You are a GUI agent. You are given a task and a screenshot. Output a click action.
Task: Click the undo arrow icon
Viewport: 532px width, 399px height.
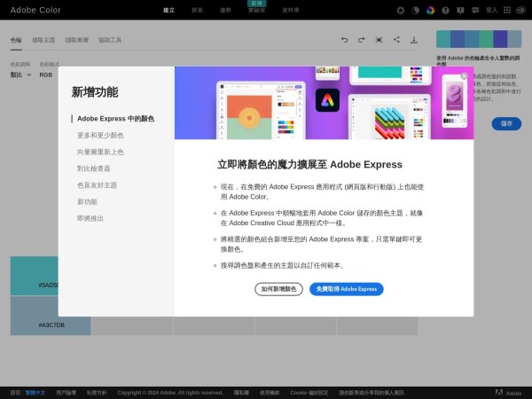click(345, 40)
